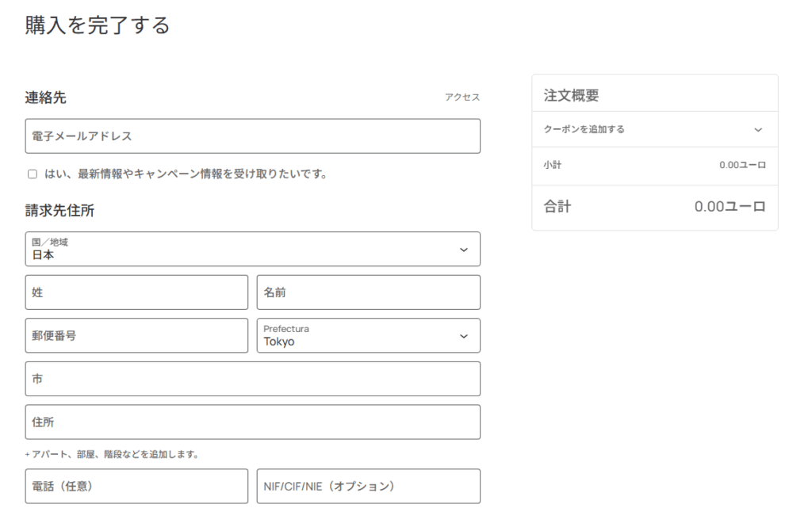Image resolution: width=812 pixels, height=512 pixels.
Task: Click the 連絡先 section heading
Action: [45, 97]
